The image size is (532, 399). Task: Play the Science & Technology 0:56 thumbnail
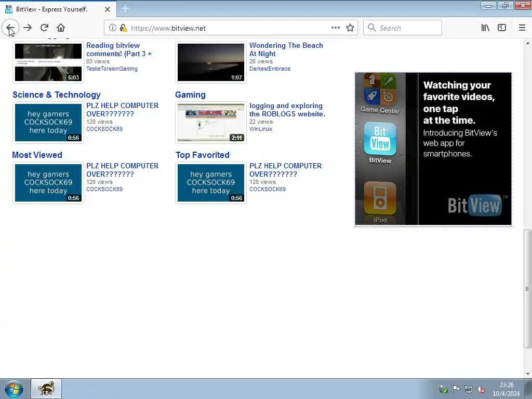pyautogui.click(x=48, y=123)
